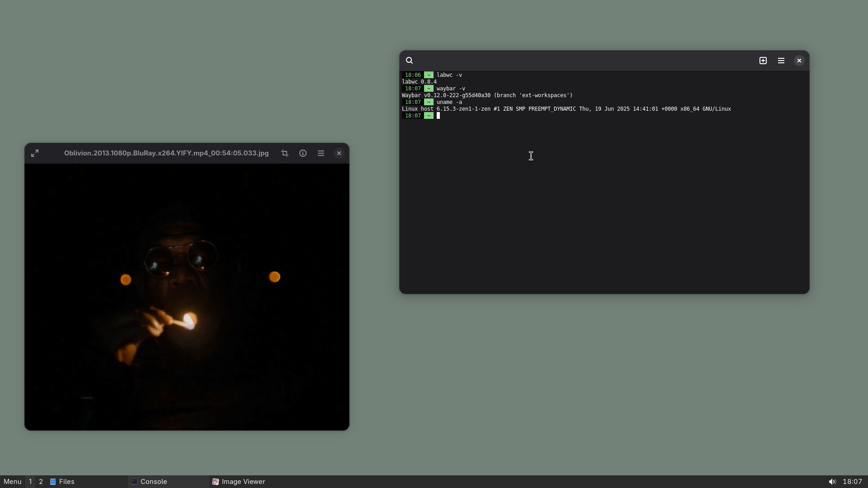Screen dimensions: 868x488
Task: Switch to workspace 2
Action: tap(41, 482)
